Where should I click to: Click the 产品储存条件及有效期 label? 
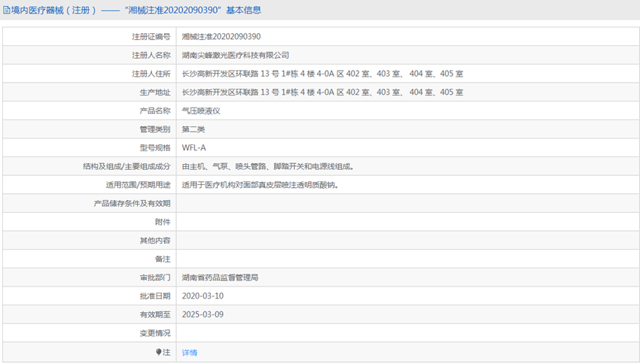point(133,203)
